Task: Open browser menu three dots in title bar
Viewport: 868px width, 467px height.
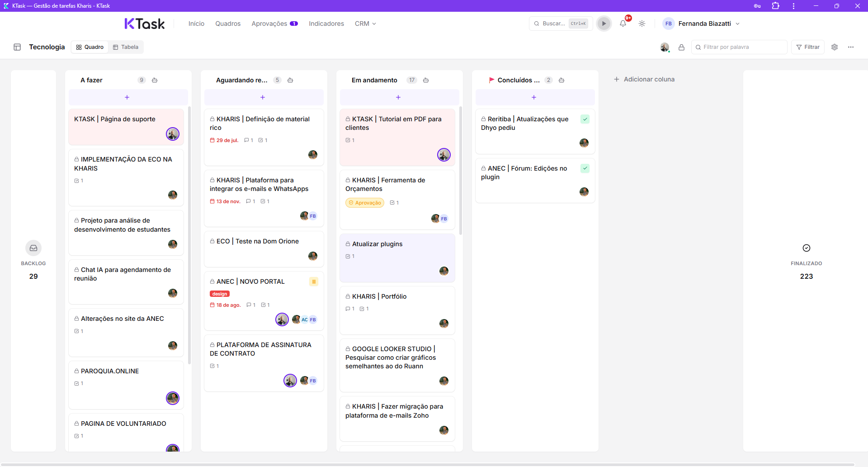Action: point(793,6)
